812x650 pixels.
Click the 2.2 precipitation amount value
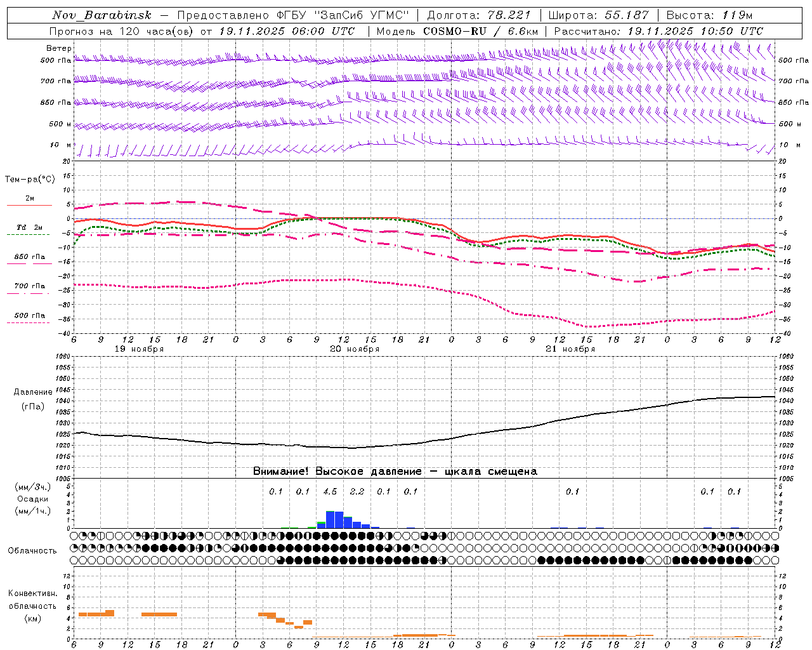(x=357, y=491)
